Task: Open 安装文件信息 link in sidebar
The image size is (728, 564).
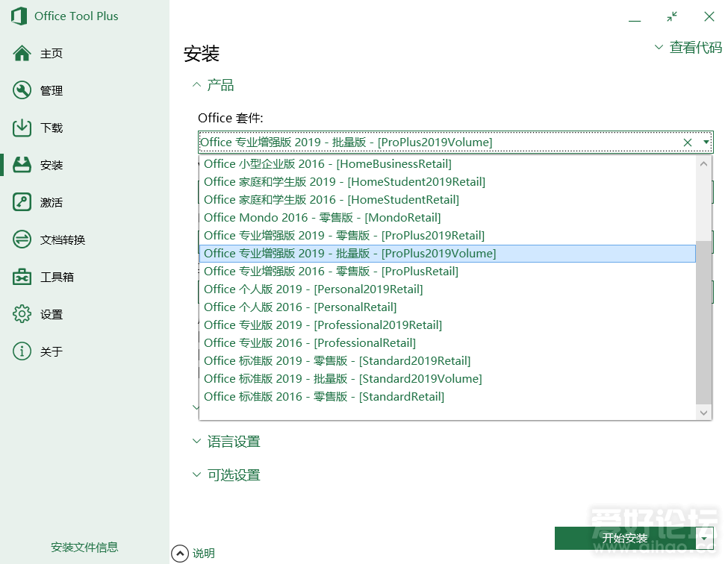Action: [84, 547]
